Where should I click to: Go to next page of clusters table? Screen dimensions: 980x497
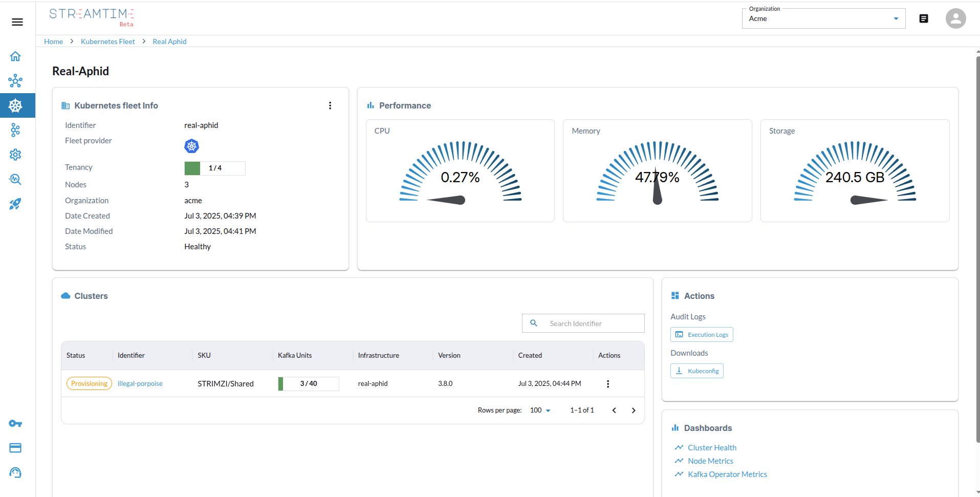[x=634, y=410]
